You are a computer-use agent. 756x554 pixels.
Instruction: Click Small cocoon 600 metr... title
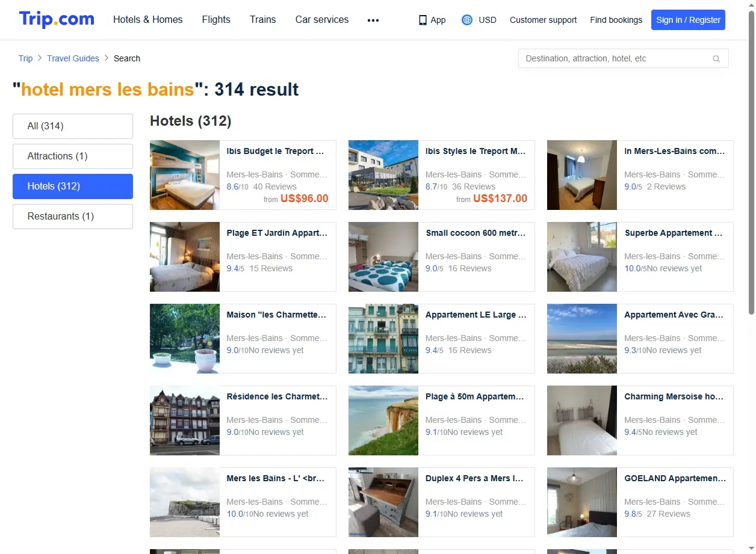(x=476, y=233)
